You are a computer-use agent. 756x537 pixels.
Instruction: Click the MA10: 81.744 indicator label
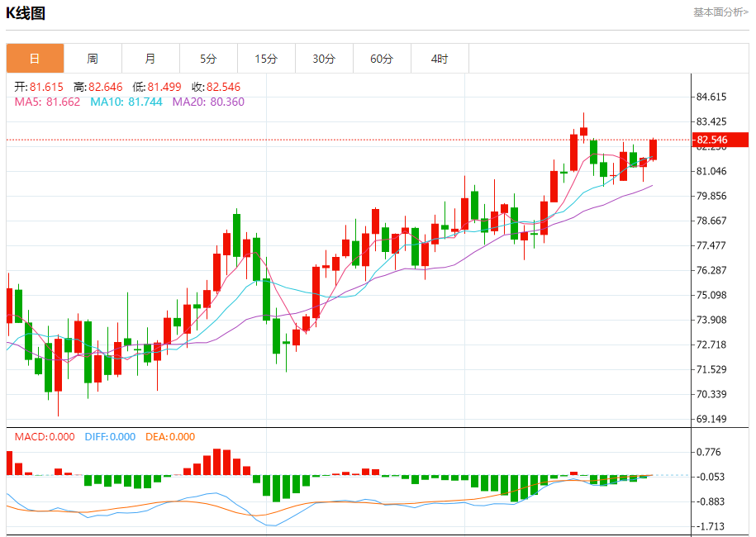pyautogui.click(x=126, y=102)
